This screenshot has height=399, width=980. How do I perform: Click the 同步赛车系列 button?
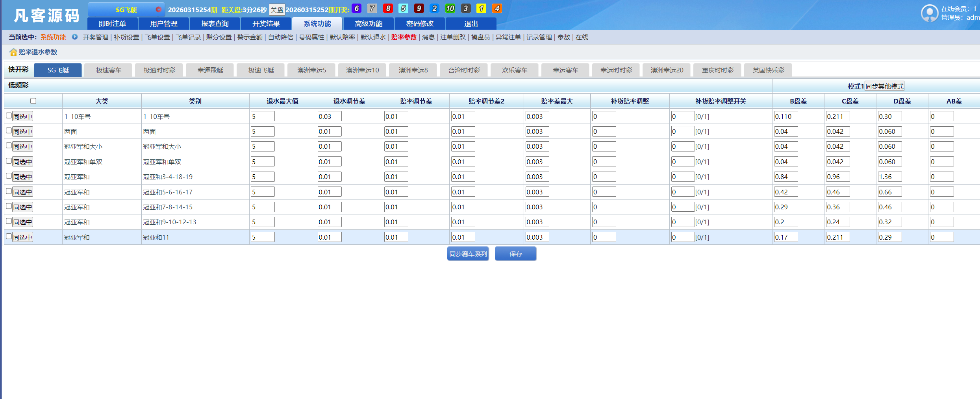point(468,254)
